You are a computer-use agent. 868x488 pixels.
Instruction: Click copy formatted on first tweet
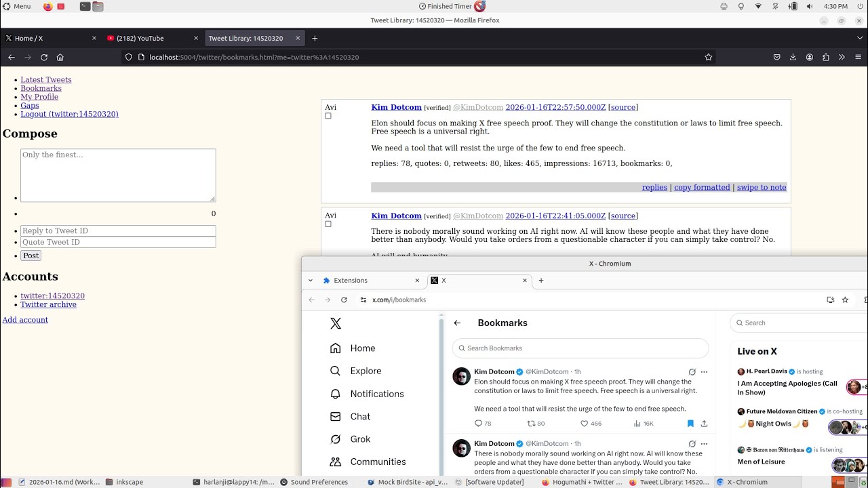point(702,188)
